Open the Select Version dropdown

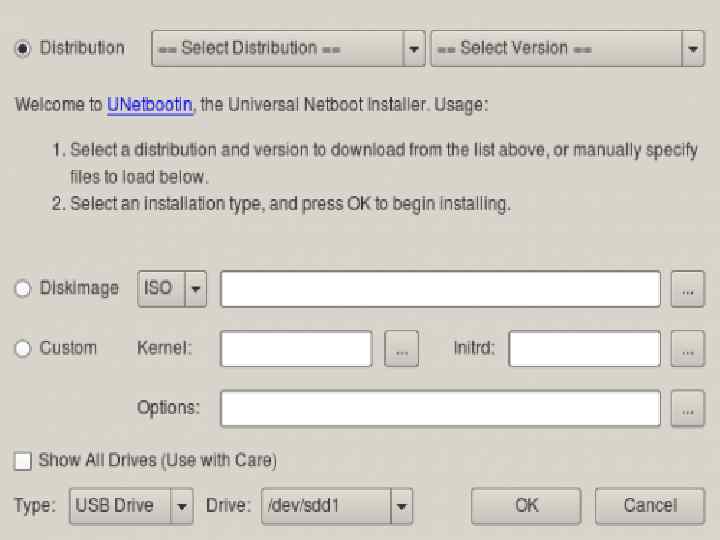(x=568, y=48)
